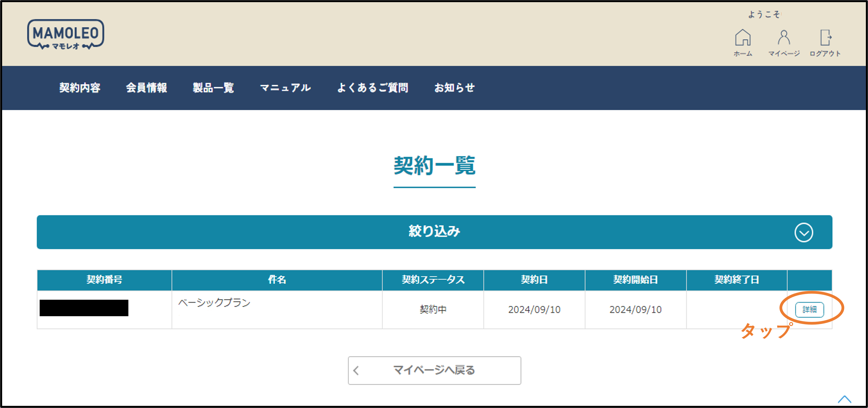Open the マニュアル menu item
Image resolution: width=868 pixels, height=408 pixels.
coord(285,87)
